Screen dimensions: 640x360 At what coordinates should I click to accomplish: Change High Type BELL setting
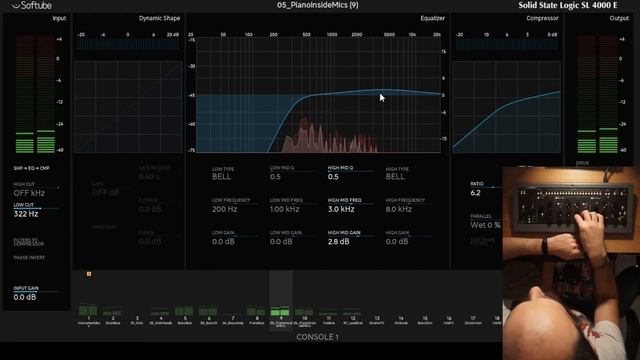click(x=396, y=174)
